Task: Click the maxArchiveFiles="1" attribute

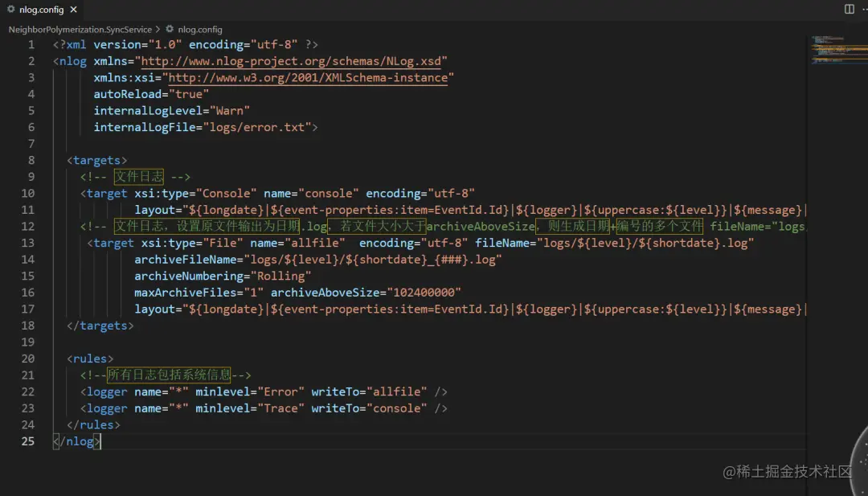Action: pyautogui.click(x=199, y=293)
